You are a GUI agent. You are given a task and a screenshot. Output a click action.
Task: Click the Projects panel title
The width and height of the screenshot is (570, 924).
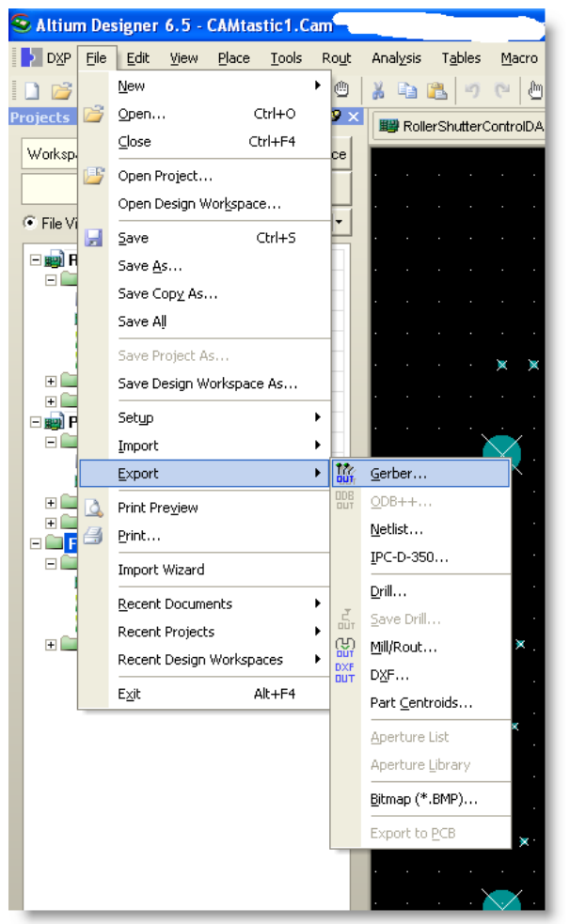point(40,117)
